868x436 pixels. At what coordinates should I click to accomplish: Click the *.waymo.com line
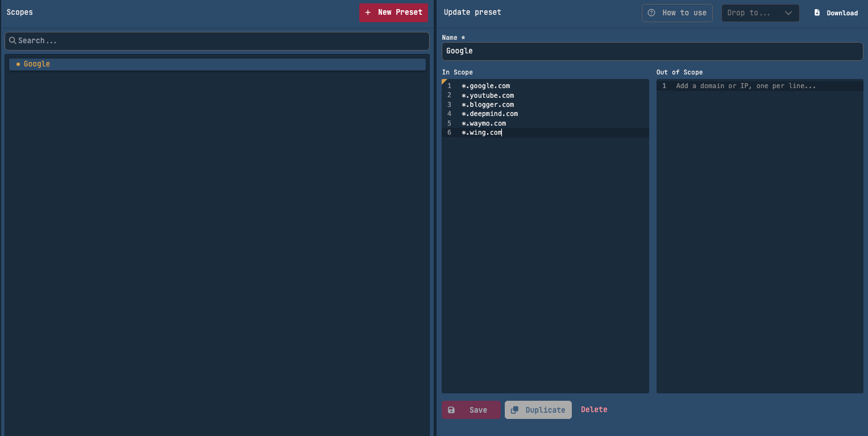tap(484, 123)
